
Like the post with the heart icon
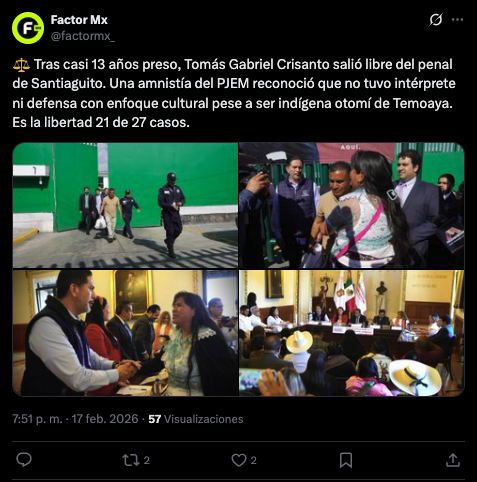click(x=239, y=460)
